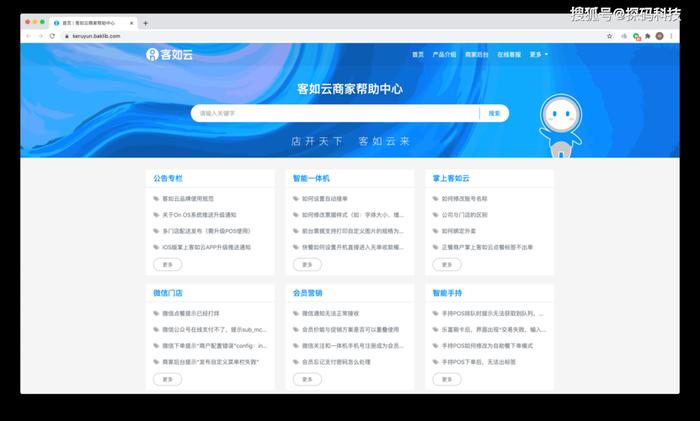Click the tag icon beside 商家后台提示发布自定义菜单栏失败
This screenshot has height=421, width=700.
pyautogui.click(x=156, y=362)
